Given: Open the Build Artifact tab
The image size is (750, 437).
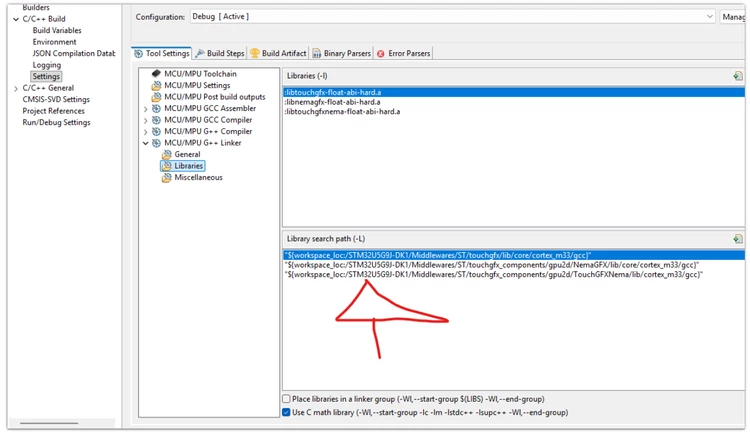Looking at the screenshot, I should pyautogui.click(x=278, y=54).
